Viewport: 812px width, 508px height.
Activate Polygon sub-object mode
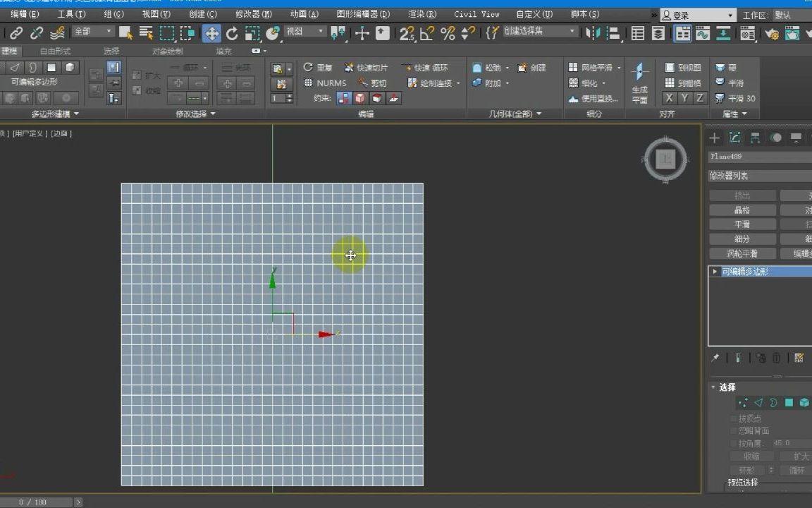pos(789,402)
